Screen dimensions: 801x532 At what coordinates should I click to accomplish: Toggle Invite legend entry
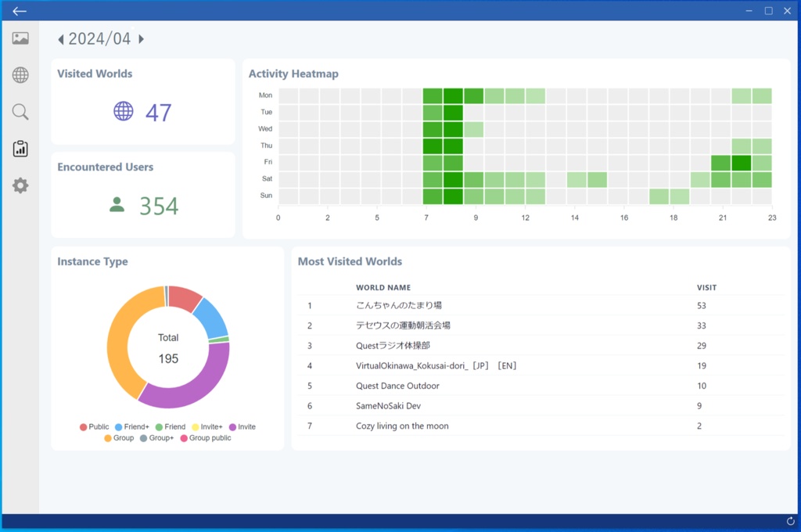[242, 426]
